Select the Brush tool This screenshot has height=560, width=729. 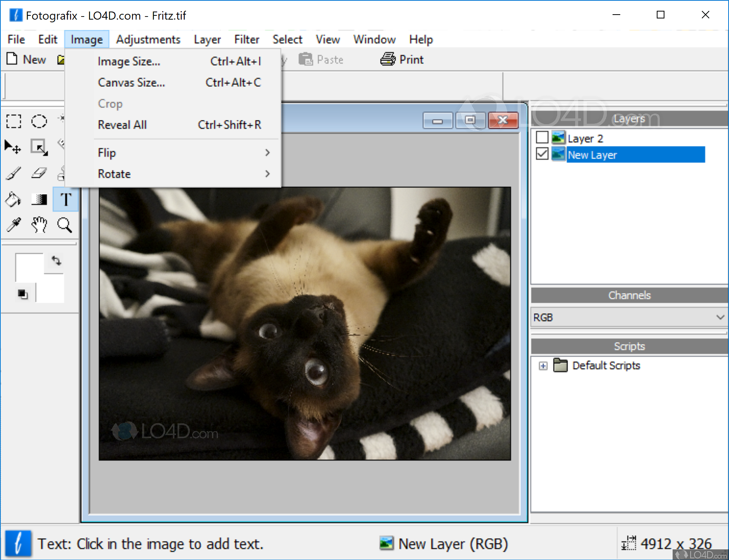coord(13,173)
